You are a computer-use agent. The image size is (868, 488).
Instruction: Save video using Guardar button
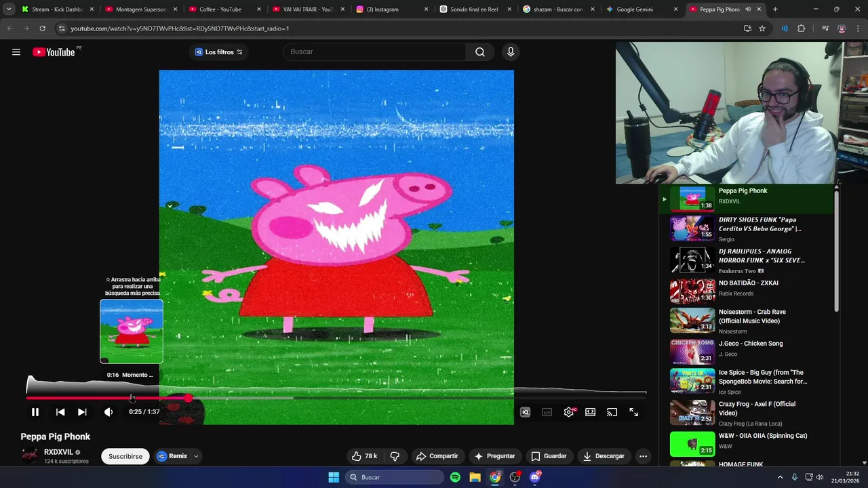pos(549,456)
